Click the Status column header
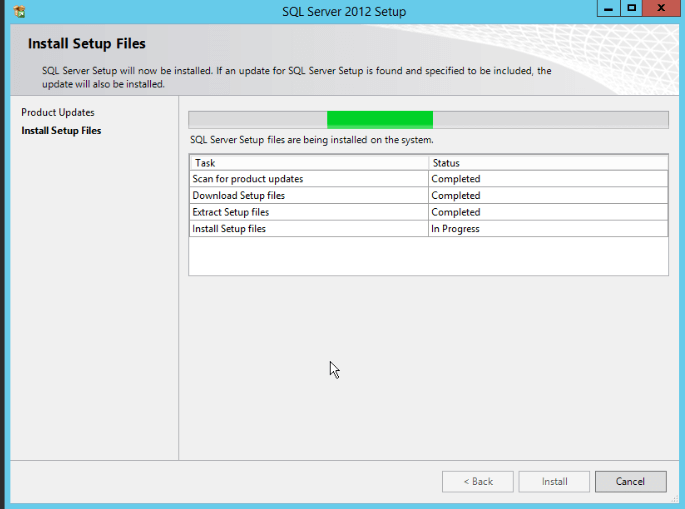The height and width of the screenshot is (509, 685). click(547, 162)
